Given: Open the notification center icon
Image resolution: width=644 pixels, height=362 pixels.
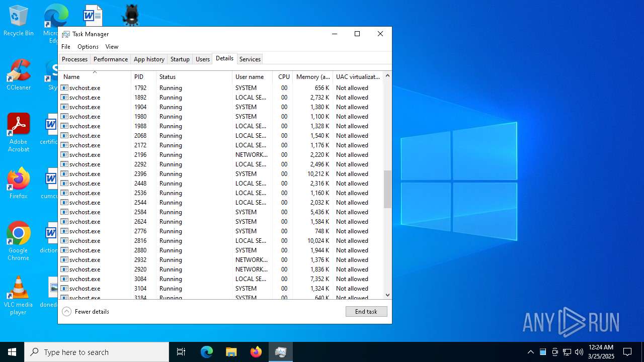Looking at the screenshot, I should pyautogui.click(x=627, y=352).
